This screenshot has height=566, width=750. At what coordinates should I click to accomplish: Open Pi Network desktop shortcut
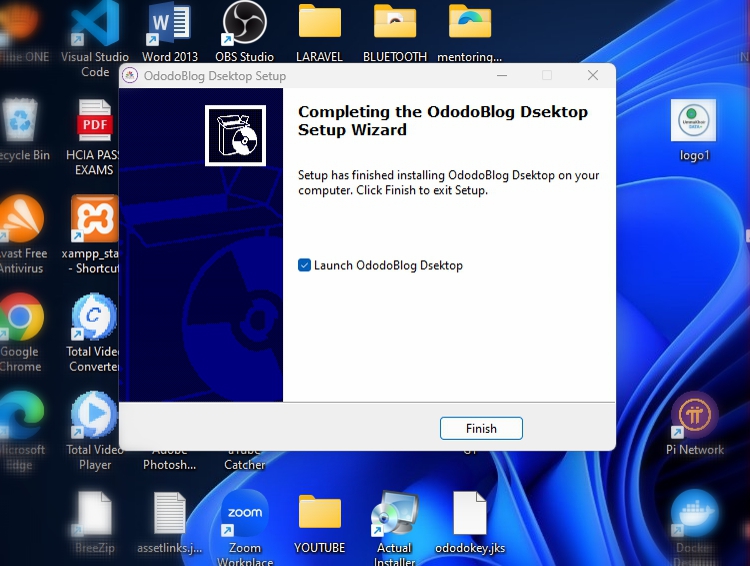click(x=694, y=418)
